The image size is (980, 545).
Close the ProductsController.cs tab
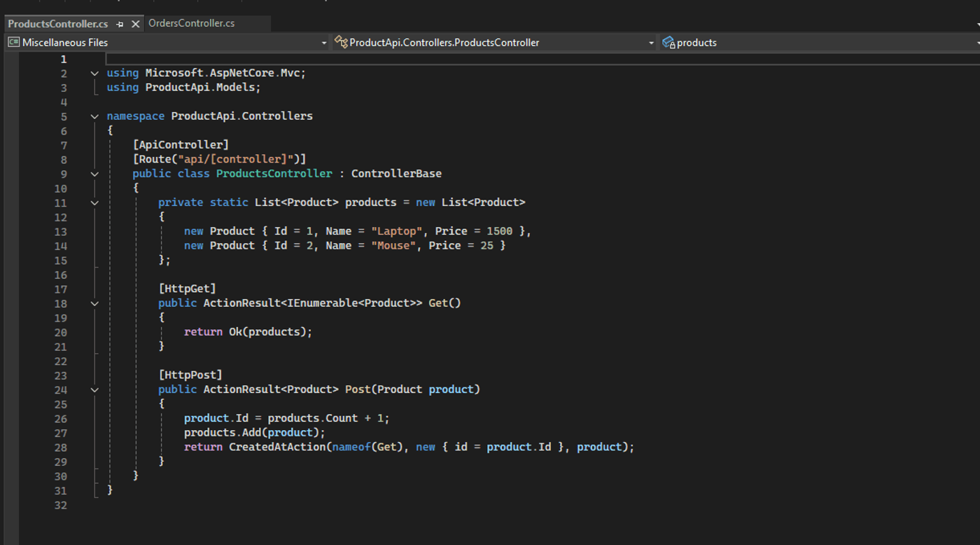pyautogui.click(x=135, y=24)
